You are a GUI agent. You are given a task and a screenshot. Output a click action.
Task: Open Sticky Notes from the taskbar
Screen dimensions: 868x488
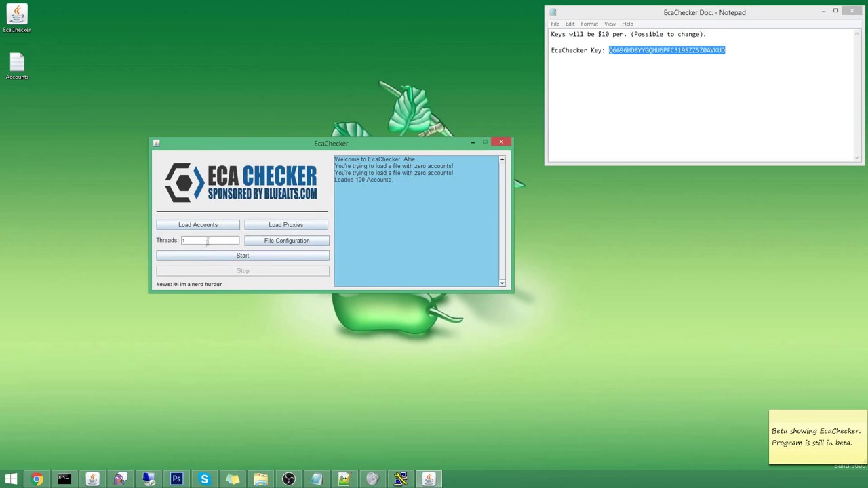pyautogui.click(x=233, y=479)
